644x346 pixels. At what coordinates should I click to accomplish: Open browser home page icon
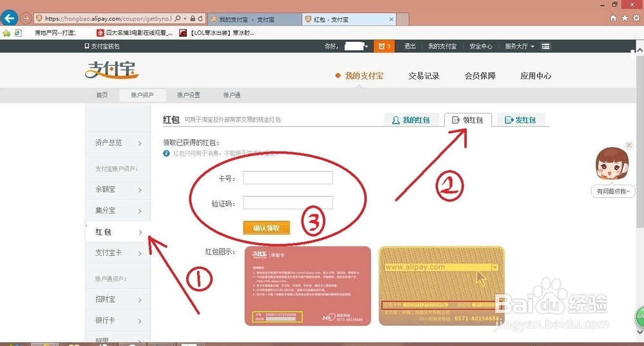[x=613, y=18]
